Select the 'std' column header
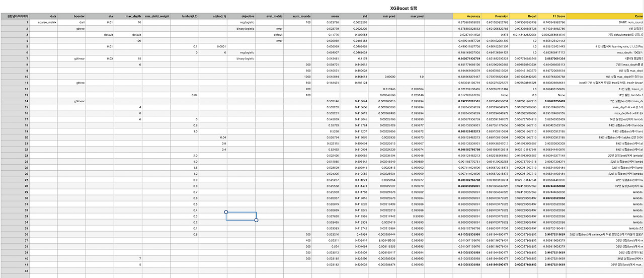The image size is (644, 278). pyautogui.click(x=354, y=17)
